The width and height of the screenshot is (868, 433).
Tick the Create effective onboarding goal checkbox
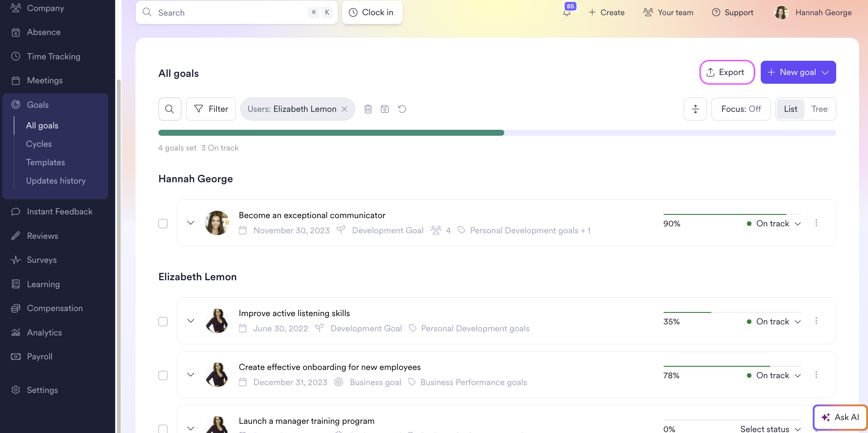point(163,375)
